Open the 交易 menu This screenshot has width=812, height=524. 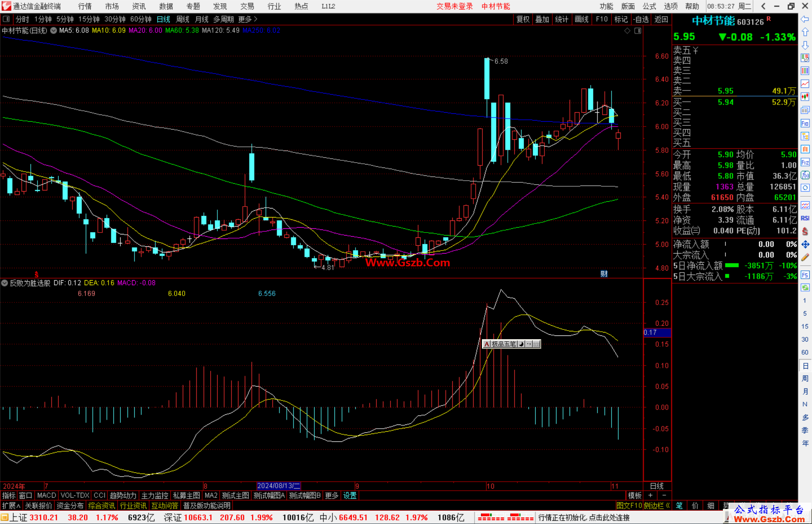click(x=247, y=6)
